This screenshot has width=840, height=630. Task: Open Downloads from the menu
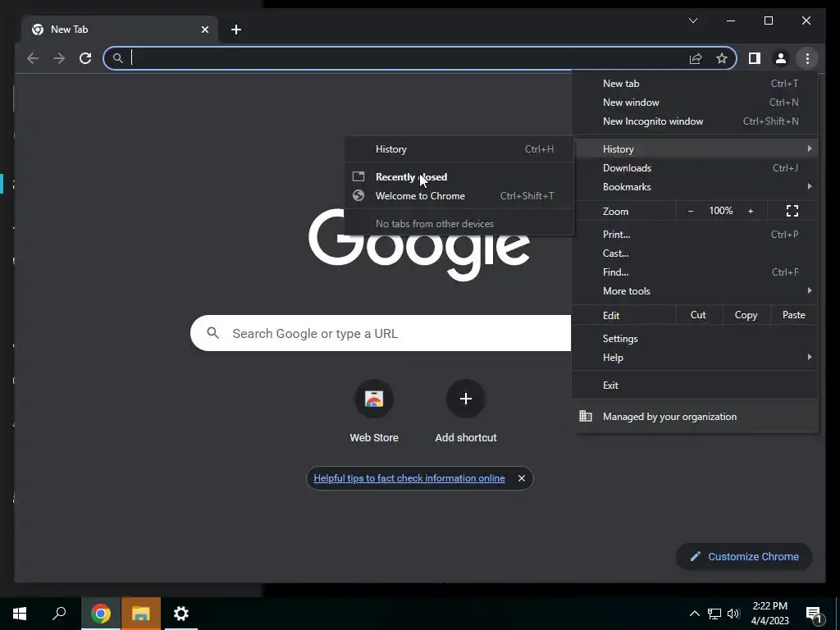(695, 167)
